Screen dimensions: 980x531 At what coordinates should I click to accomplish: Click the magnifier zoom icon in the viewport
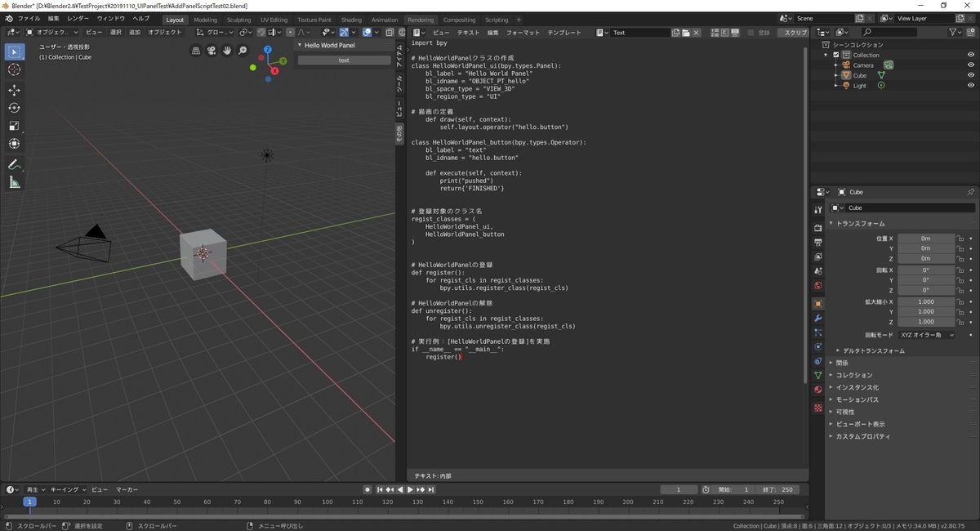point(241,51)
